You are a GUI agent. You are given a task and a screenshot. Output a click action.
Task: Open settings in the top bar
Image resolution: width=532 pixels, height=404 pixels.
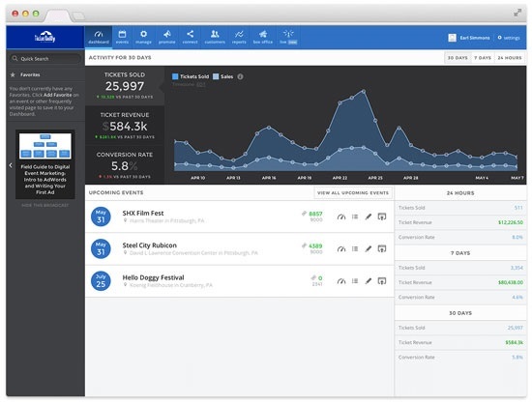509,38
